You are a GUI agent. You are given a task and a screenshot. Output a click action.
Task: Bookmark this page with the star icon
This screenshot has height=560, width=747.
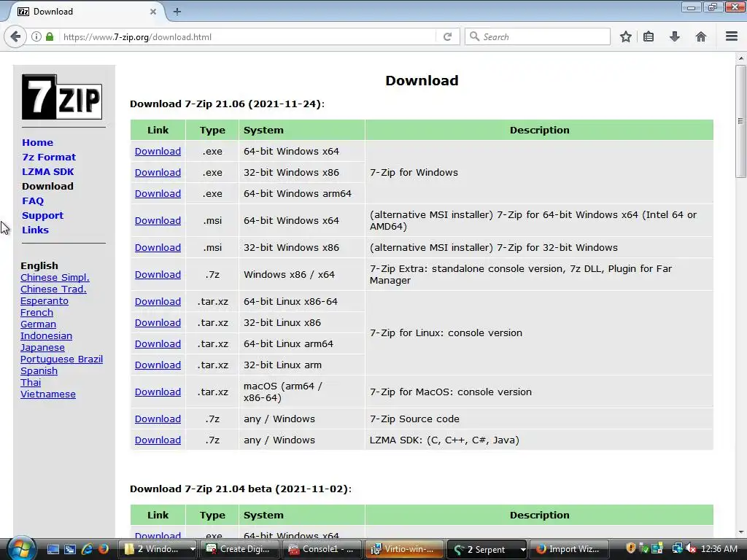pyautogui.click(x=625, y=36)
